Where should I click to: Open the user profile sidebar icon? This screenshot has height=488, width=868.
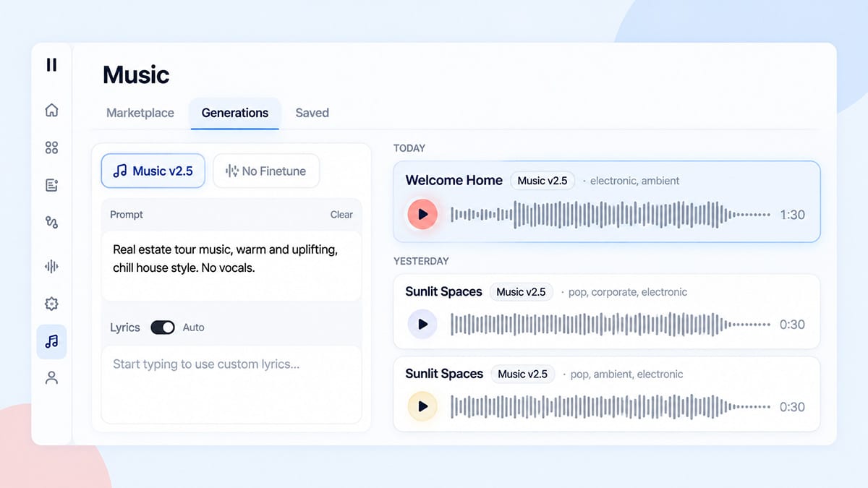(51, 378)
